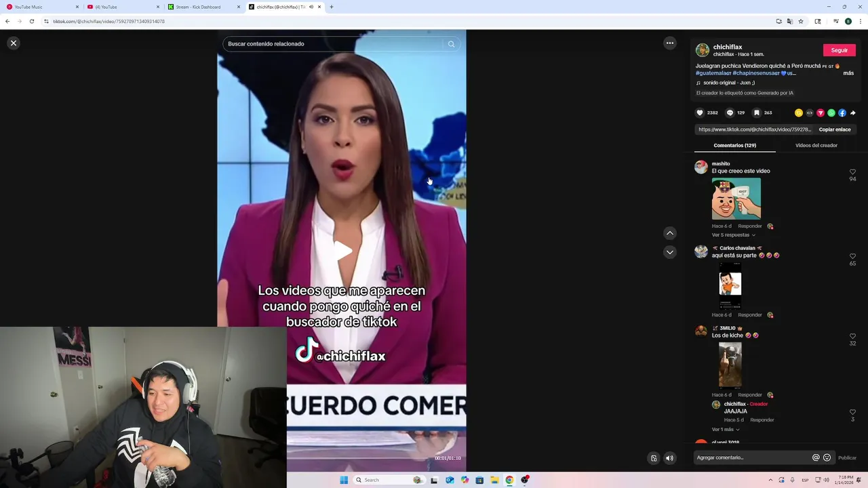The height and width of the screenshot is (488, 868).
Task: Click browser address bar URL
Action: point(109,22)
